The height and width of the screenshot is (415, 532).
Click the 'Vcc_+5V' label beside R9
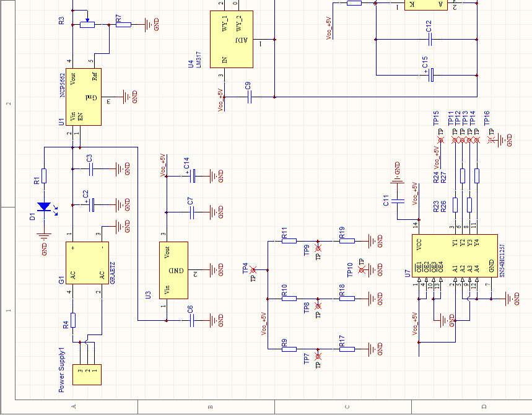[264, 324]
